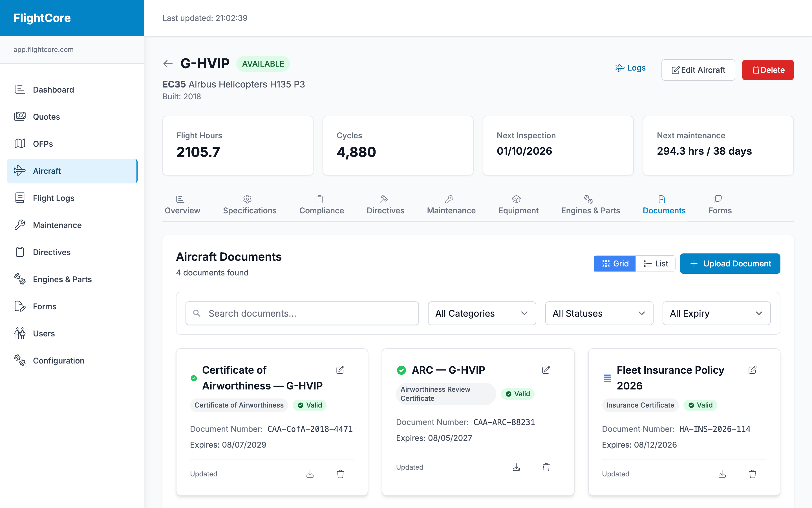Click the Directives sidebar clipboard icon
Viewport: 812px width, 508px height.
point(20,252)
